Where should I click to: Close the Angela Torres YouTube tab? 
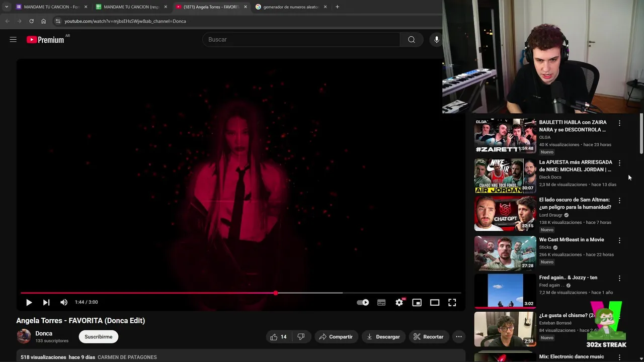pyautogui.click(x=246, y=7)
